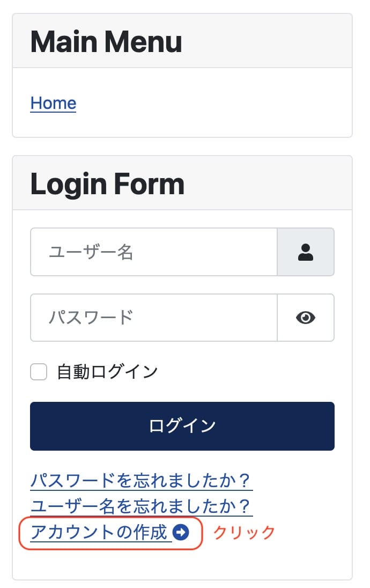This screenshot has width=370, height=588.
Task: Click inside the password text box
Action: [x=153, y=318]
